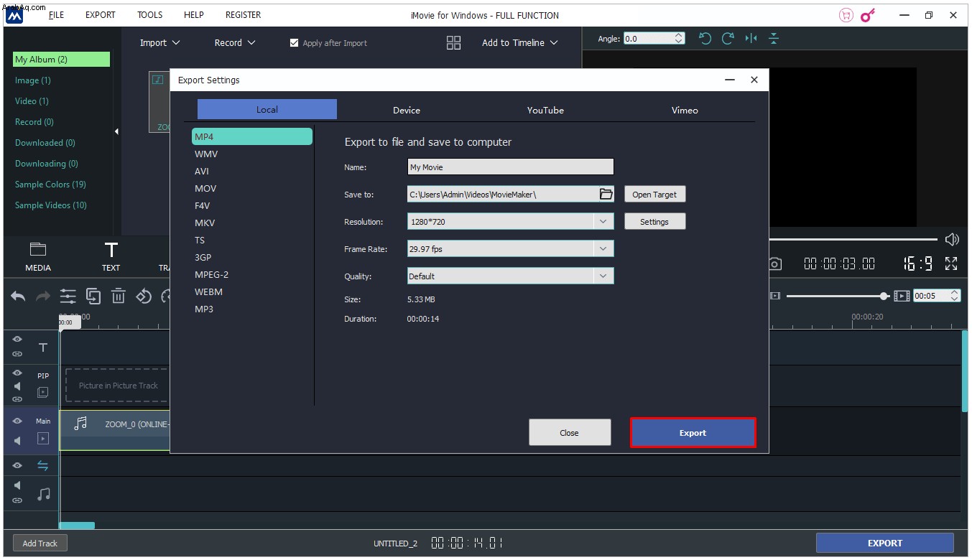Click the transition arrows track icon
Viewport: 972px width, 560px height.
(43, 466)
